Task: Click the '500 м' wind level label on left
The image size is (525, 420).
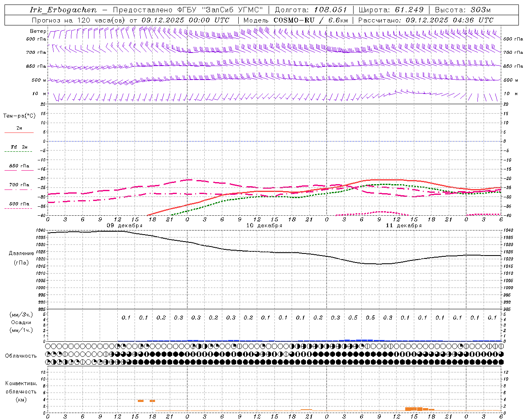Action: [x=39, y=80]
